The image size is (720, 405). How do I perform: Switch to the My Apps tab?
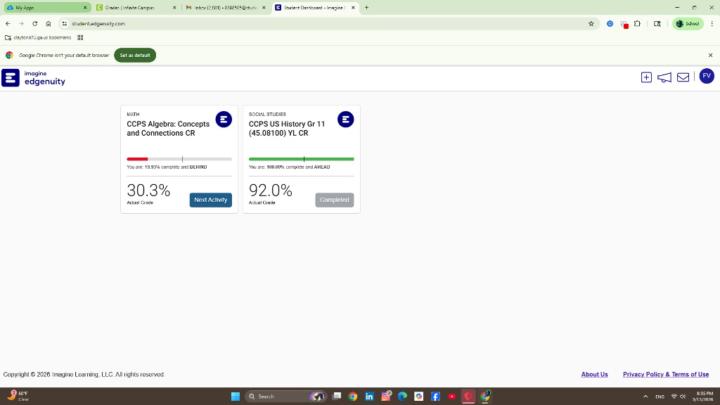(x=45, y=8)
